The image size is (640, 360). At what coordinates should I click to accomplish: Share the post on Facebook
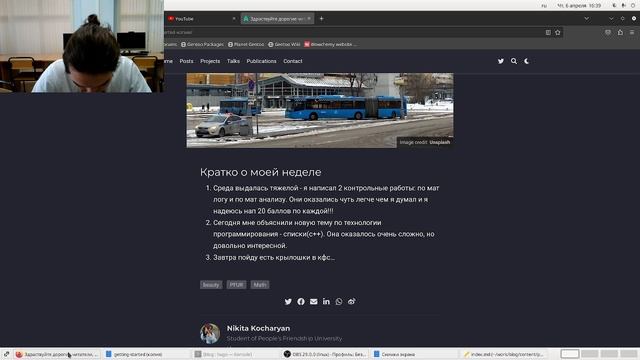(301, 302)
